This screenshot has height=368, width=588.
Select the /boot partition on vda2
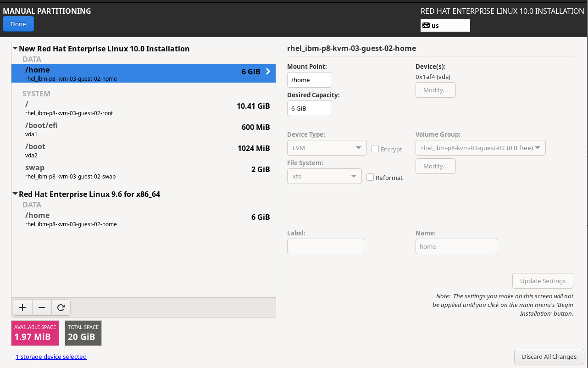coord(144,151)
